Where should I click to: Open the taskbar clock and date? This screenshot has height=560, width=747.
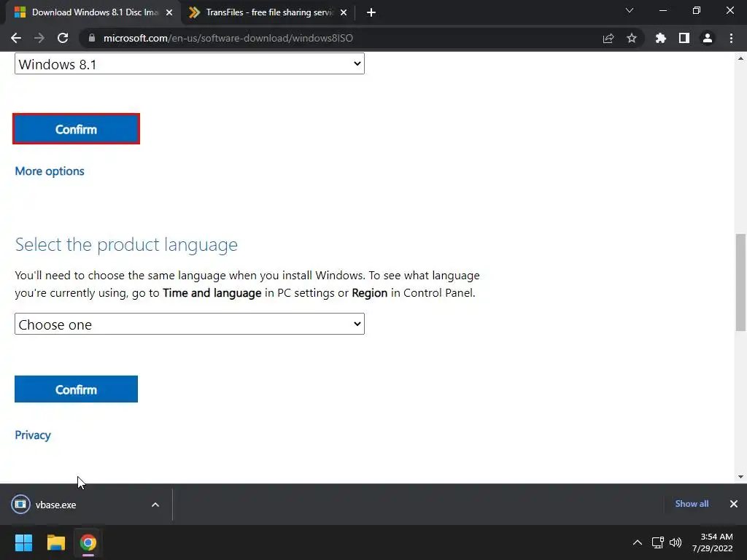tap(712, 542)
